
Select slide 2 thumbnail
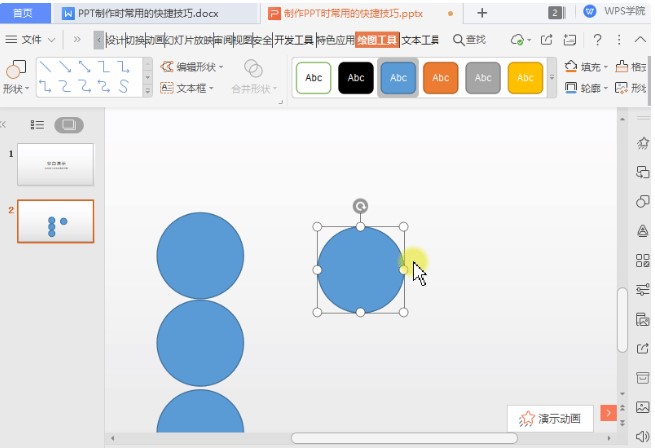coord(56,221)
